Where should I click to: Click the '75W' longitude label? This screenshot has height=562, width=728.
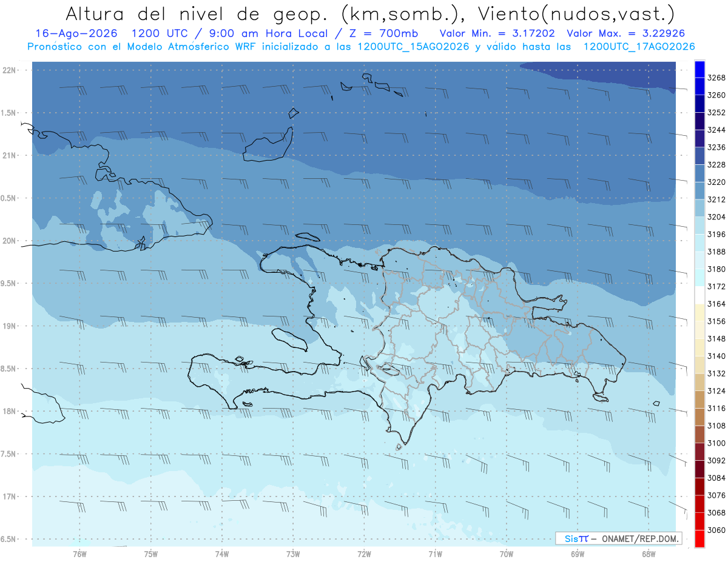(151, 554)
